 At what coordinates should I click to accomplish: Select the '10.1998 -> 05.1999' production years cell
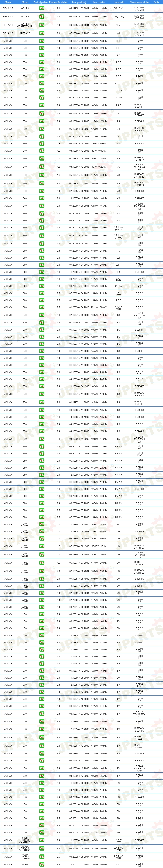pos(79,417)
